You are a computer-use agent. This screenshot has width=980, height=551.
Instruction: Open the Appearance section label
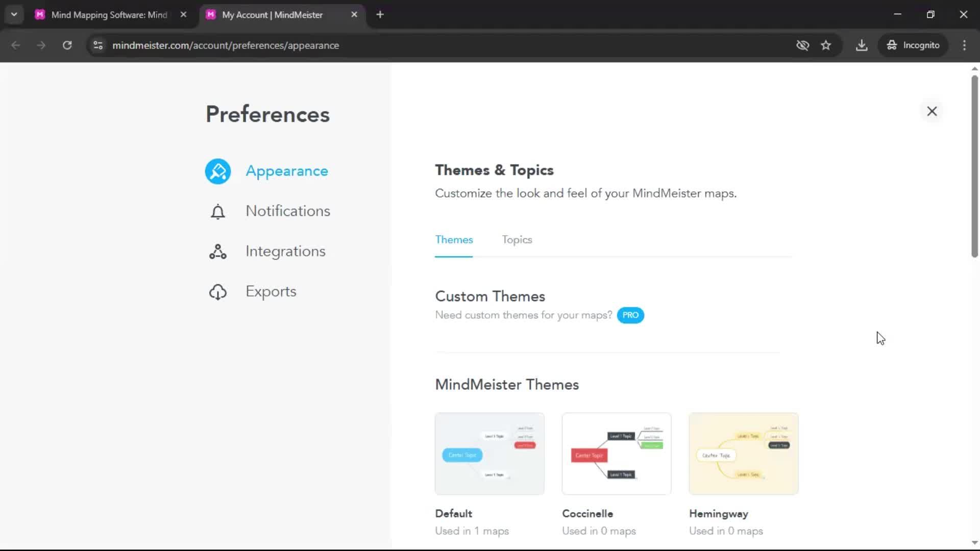tap(287, 171)
